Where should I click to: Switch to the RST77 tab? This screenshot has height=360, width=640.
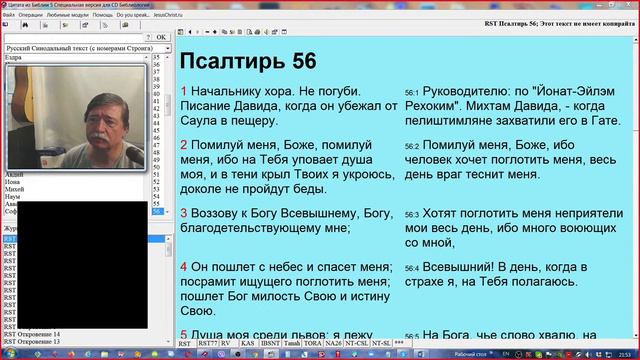(207, 344)
